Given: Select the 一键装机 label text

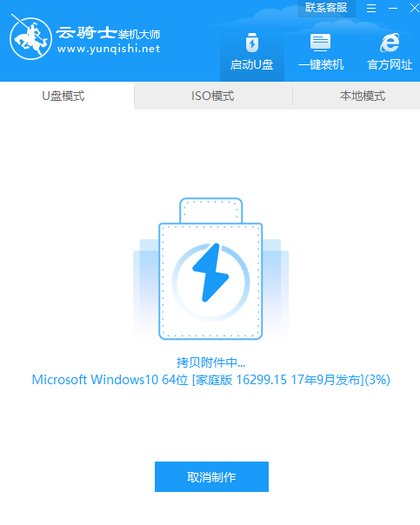Looking at the screenshot, I should [x=321, y=64].
